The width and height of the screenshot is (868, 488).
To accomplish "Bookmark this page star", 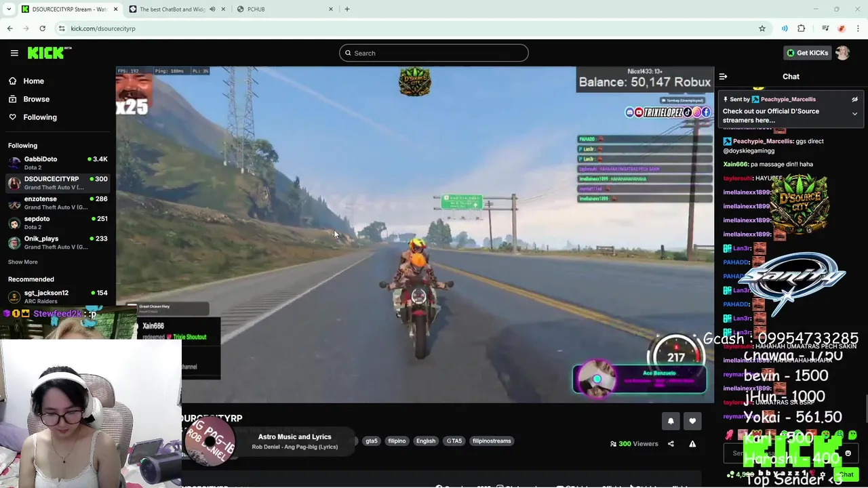I will coord(762,28).
